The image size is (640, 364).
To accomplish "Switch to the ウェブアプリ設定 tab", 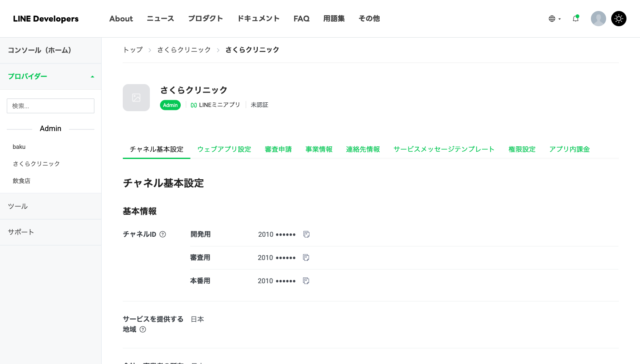I will [x=224, y=149].
